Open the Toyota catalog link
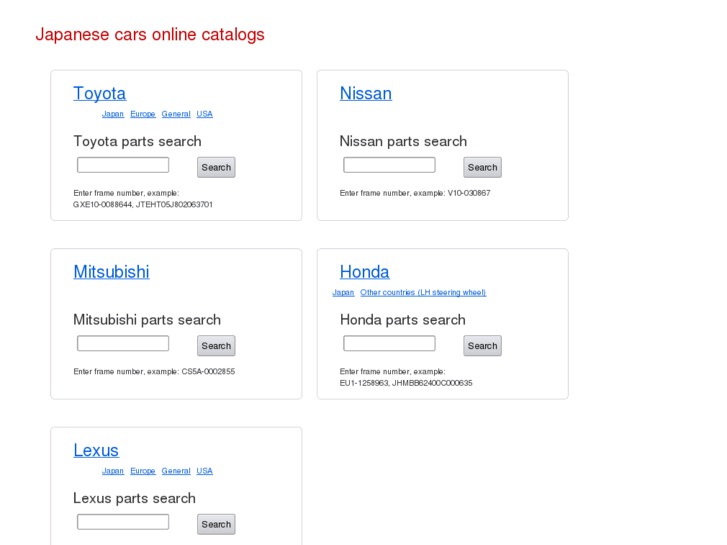727x545 pixels. (99, 94)
